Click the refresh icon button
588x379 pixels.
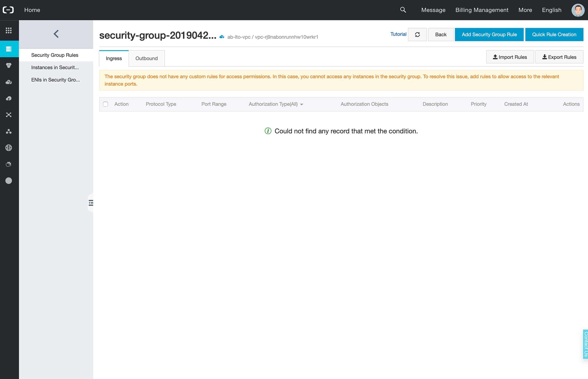tap(417, 34)
